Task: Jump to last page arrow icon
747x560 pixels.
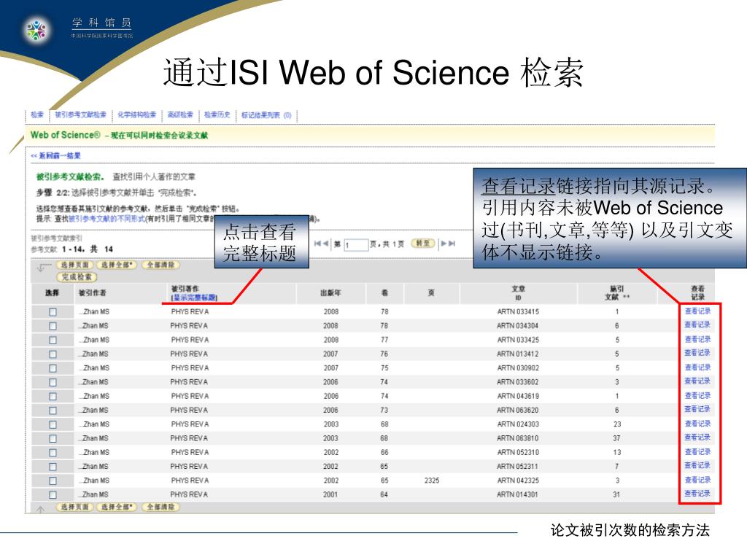Action: pos(452,244)
